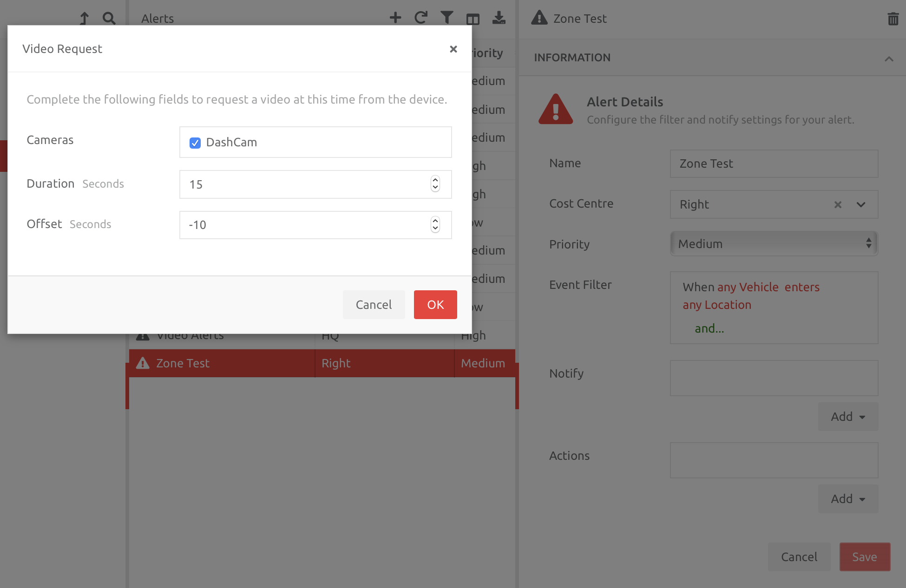Save the Zone Test alert
The height and width of the screenshot is (588, 906).
click(865, 557)
